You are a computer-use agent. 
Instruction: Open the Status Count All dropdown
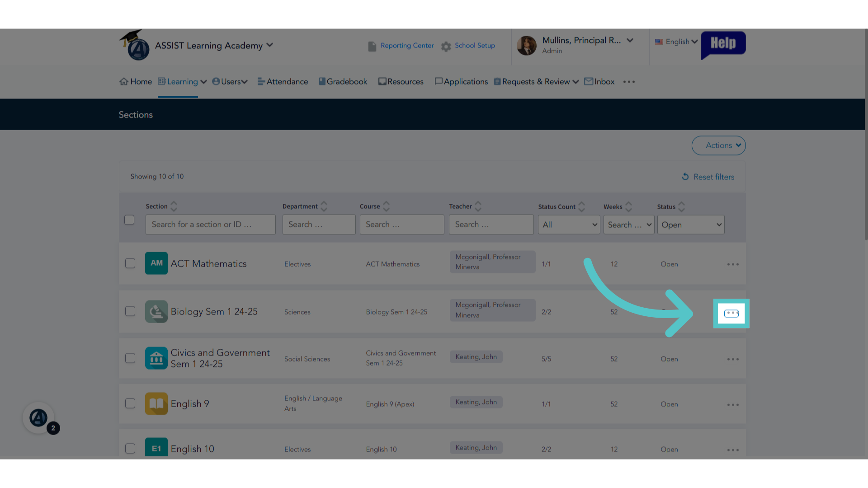(x=569, y=225)
